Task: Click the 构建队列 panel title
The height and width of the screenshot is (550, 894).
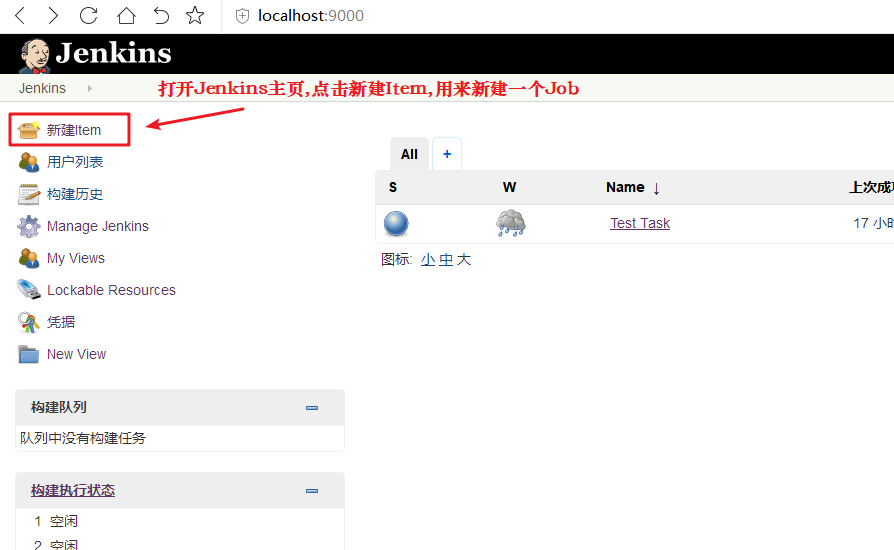Action: (59, 407)
